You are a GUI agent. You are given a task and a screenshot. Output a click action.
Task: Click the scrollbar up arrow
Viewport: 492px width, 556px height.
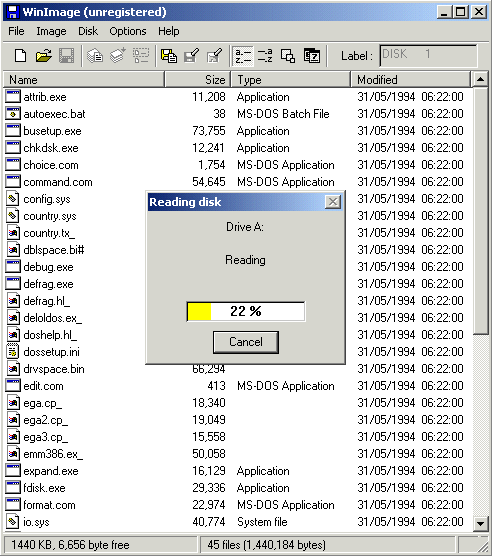pyautogui.click(x=481, y=79)
